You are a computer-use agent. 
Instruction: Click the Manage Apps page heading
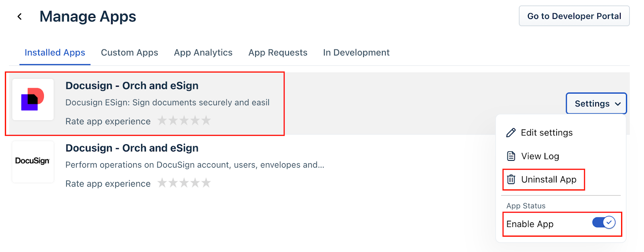pos(88,16)
